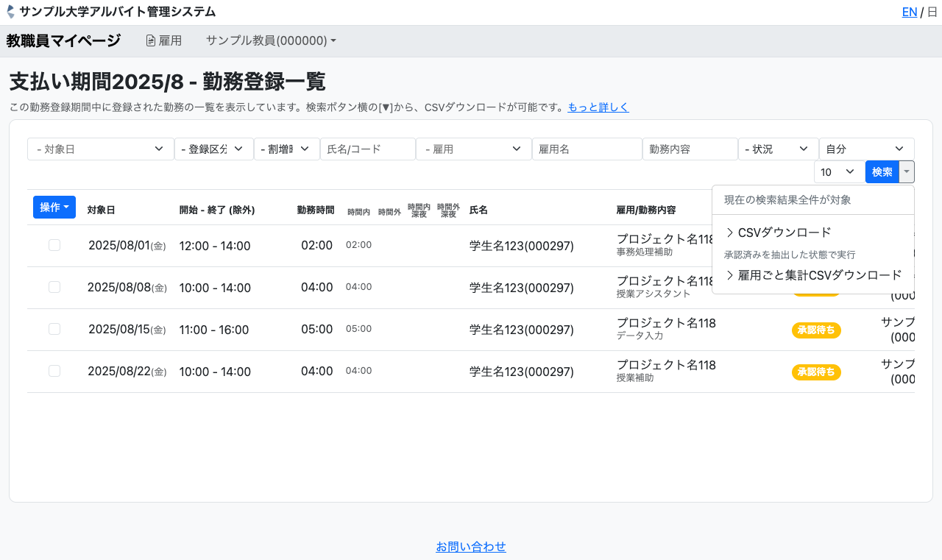The image size is (942, 560).
Task: Tick the checkbox for the 2025/08/01 row
Action: tap(54, 245)
